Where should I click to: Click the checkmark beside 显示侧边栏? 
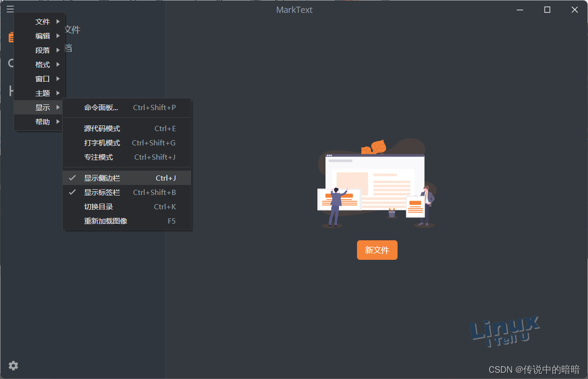pos(73,178)
